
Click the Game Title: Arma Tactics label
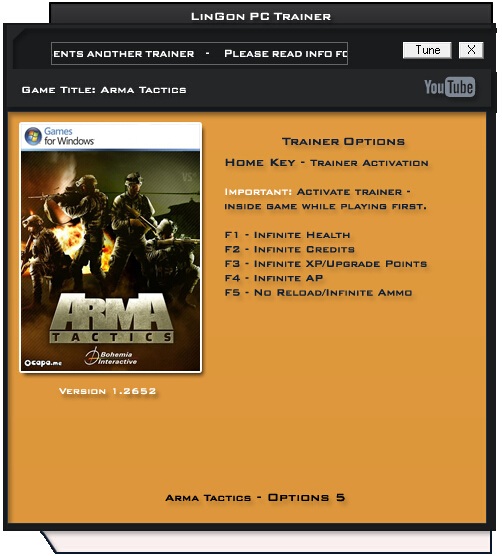104,90
